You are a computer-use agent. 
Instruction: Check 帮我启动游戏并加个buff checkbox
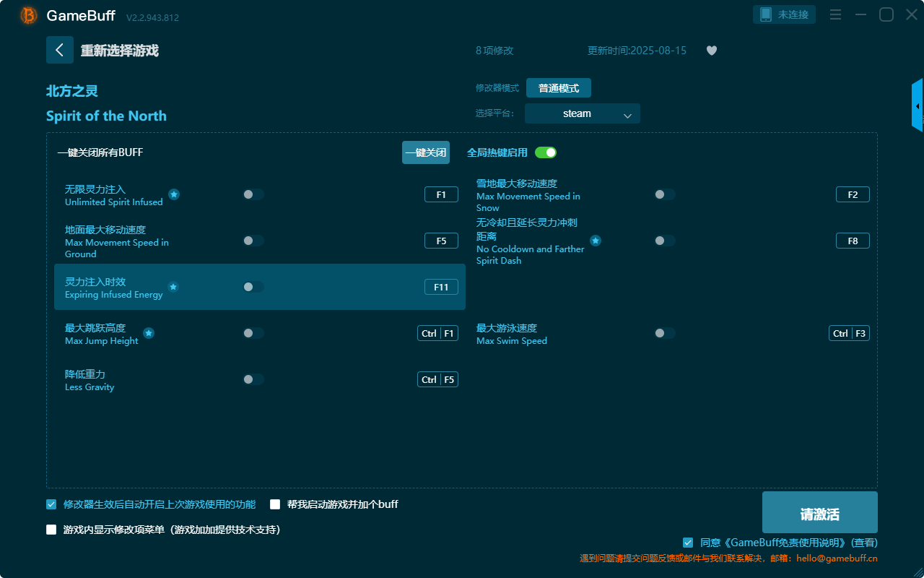click(275, 504)
